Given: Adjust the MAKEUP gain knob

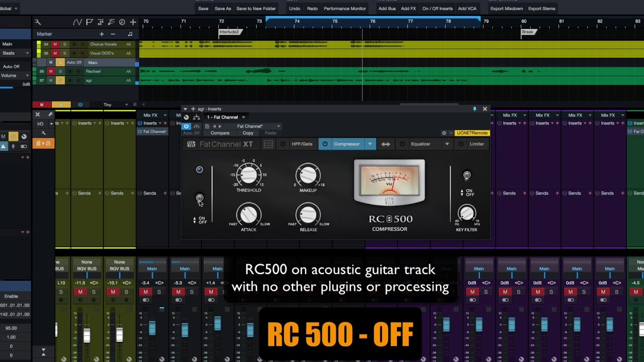Looking at the screenshot, I should point(308,175).
